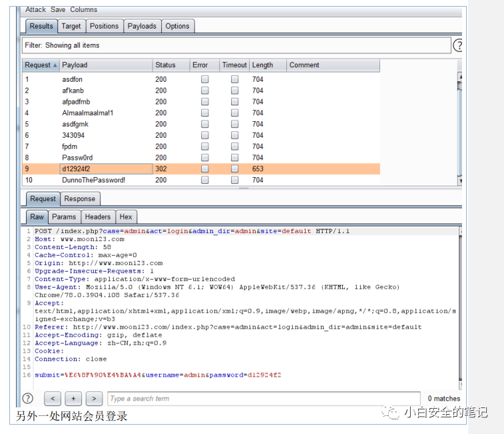504x434 pixels.
Task: Toggle Timeout checkbox for afpadfmb row
Action: coord(234,102)
